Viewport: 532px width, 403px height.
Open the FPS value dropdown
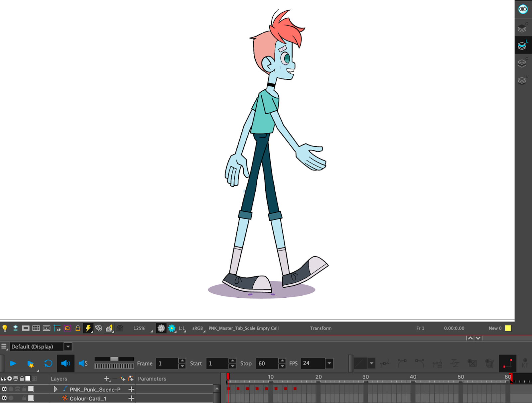tap(329, 363)
